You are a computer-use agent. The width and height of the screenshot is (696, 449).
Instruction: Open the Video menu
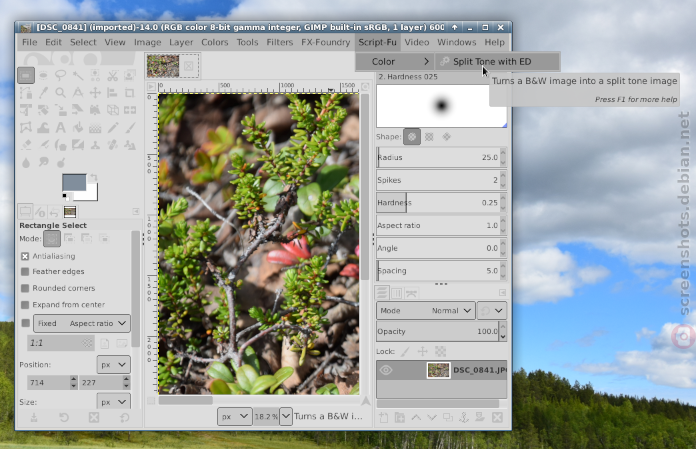click(417, 42)
